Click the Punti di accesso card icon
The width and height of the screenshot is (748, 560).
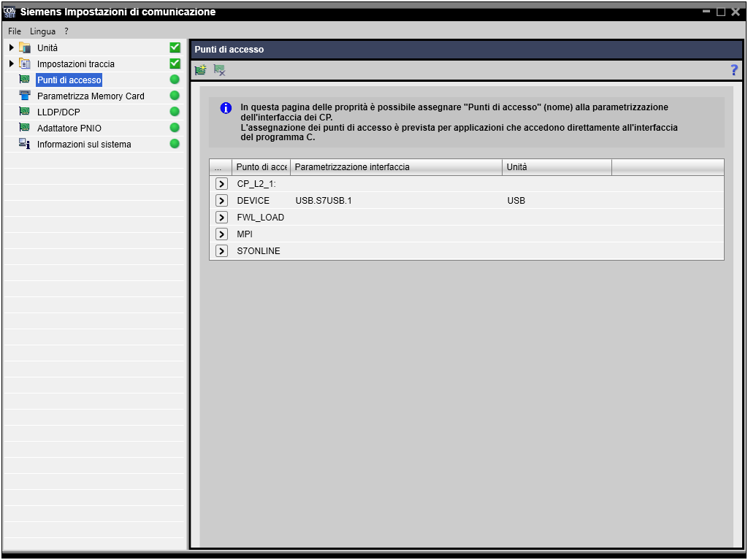pos(24,79)
